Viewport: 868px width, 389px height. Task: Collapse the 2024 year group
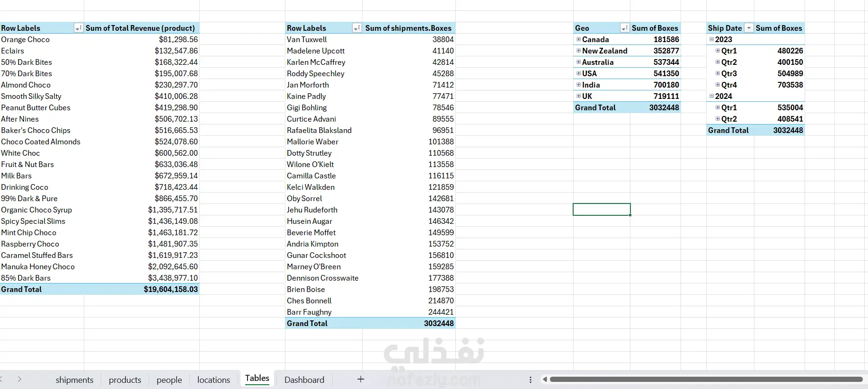tap(711, 96)
